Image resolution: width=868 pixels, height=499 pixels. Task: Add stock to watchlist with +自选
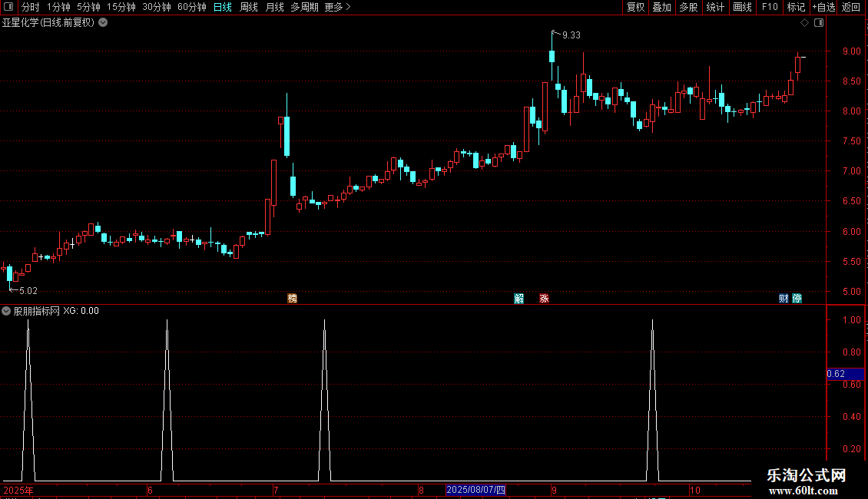pyautogui.click(x=823, y=7)
